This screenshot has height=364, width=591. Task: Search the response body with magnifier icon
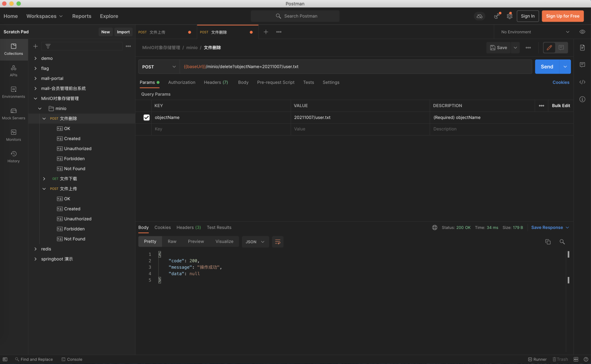pyautogui.click(x=562, y=242)
